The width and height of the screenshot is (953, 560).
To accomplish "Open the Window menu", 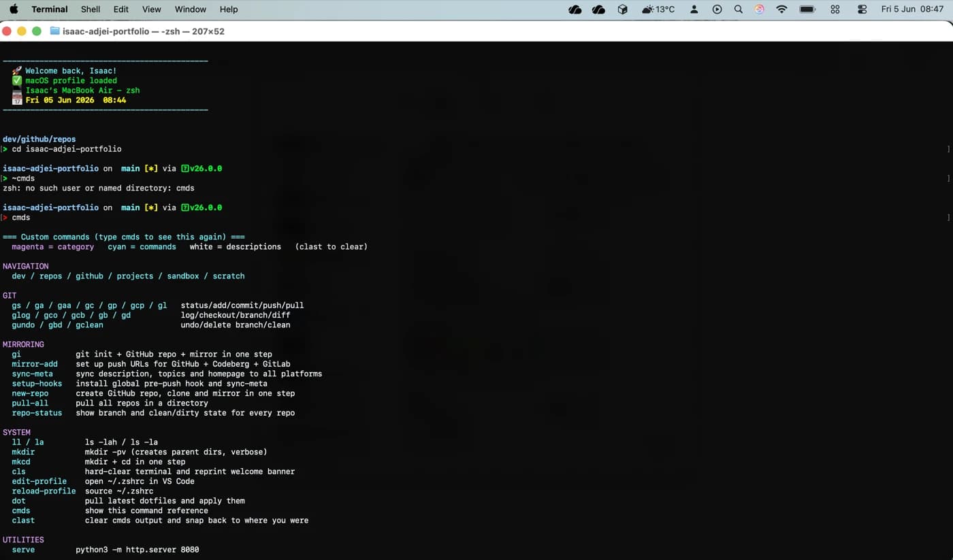I will click(191, 10).
